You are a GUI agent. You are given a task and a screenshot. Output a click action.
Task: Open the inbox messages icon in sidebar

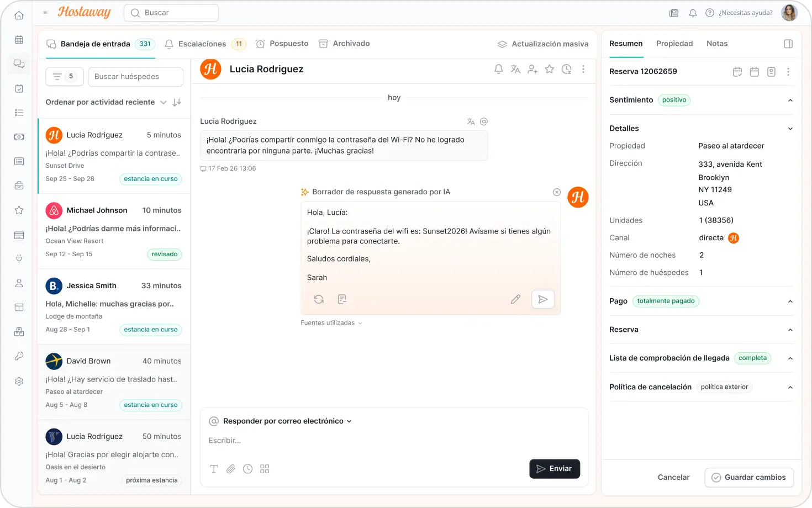(19, 64)
